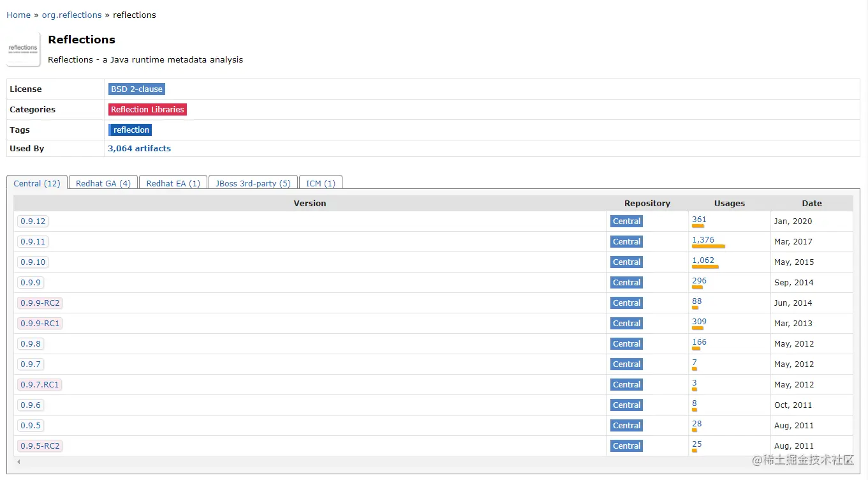Open 1,062 usages link
868x480 pixels.
pos(703,260)
